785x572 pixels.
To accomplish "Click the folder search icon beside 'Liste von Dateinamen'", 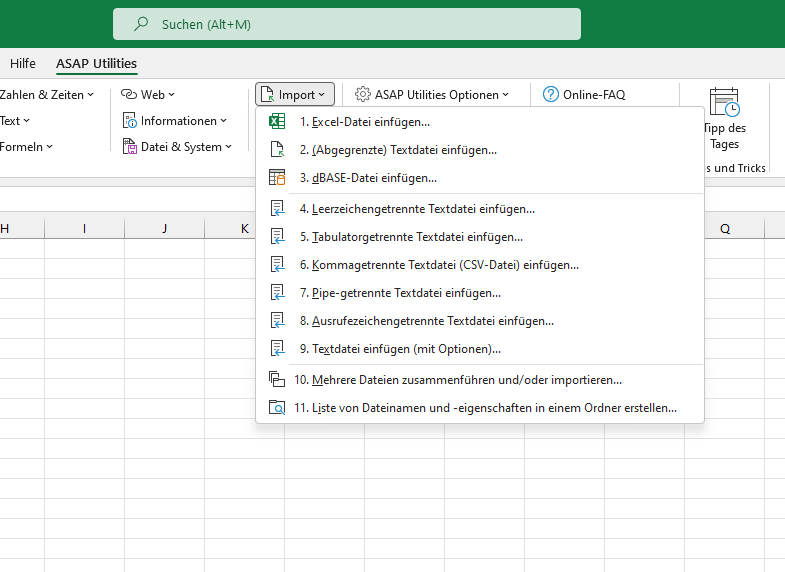I will coord(277,408).
